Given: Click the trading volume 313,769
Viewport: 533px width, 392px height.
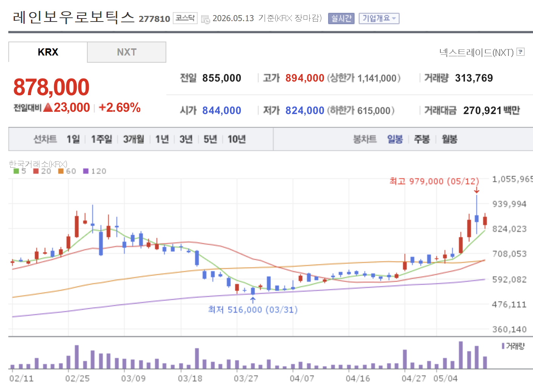Looking at the screenshot, I should coord(474,78).
